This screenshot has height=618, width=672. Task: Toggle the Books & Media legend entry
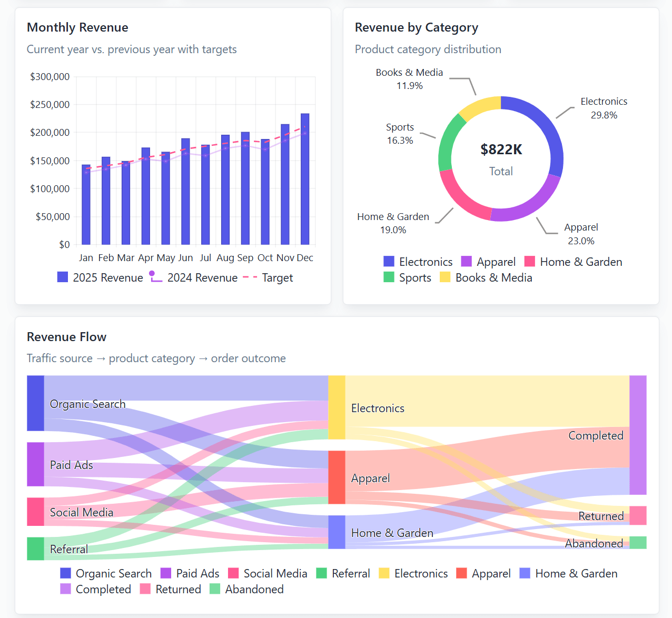point(486,277)
